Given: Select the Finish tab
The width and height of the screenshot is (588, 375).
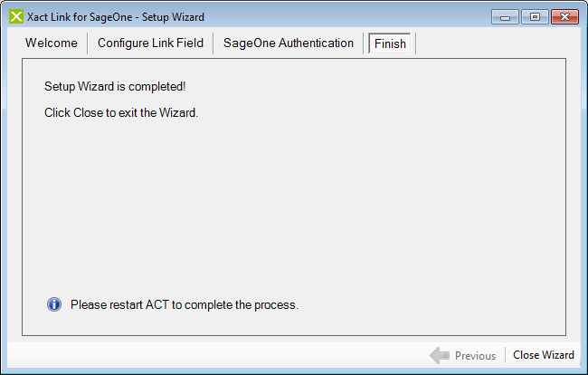Looking at the screenshot, I should (x=390, y=43).
